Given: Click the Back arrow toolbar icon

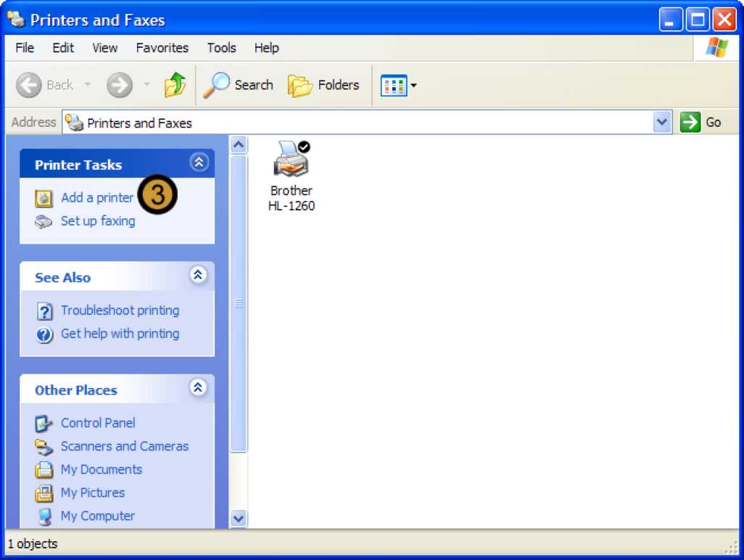Looking at the screenshot, I should [28, 86].
